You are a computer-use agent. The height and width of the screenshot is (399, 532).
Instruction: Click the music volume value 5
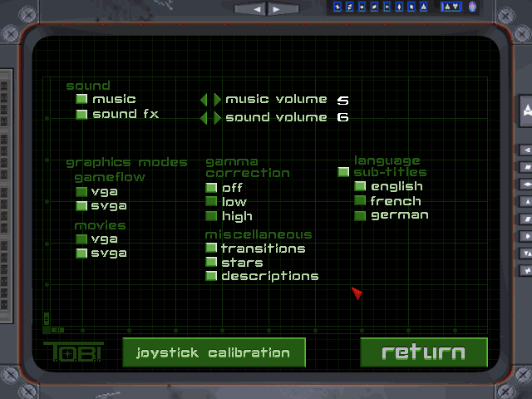[x=342, y=101]
